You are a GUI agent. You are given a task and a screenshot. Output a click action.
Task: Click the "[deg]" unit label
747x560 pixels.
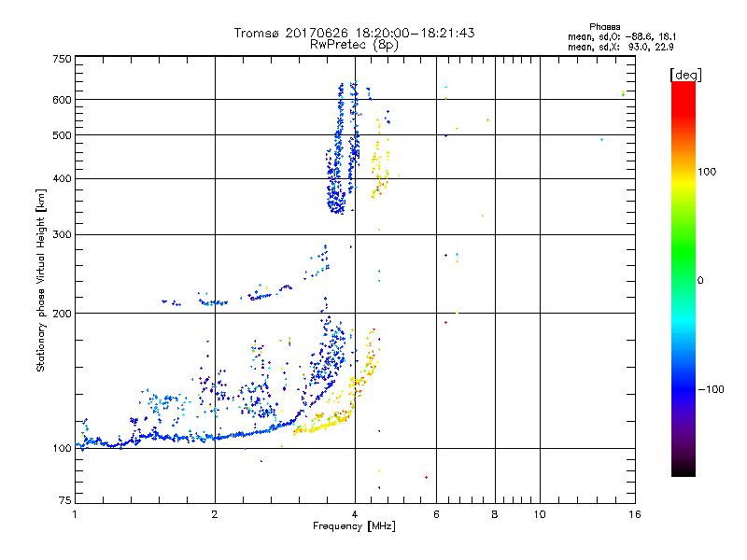685,75
